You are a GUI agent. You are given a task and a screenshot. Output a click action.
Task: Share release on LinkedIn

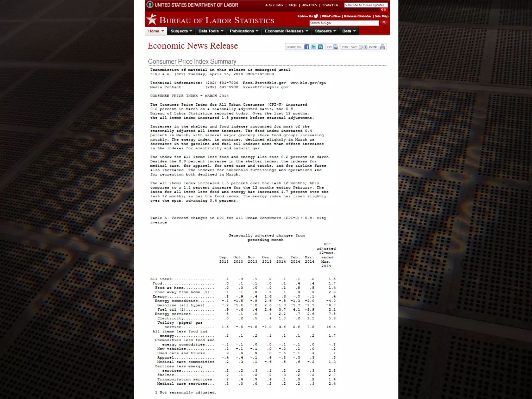320,47
